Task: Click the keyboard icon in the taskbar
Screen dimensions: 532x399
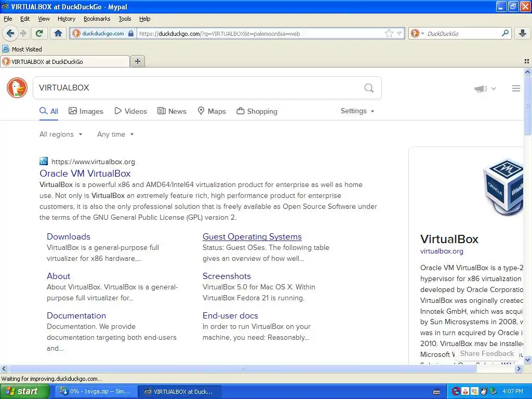Action: tap(436, 392)
